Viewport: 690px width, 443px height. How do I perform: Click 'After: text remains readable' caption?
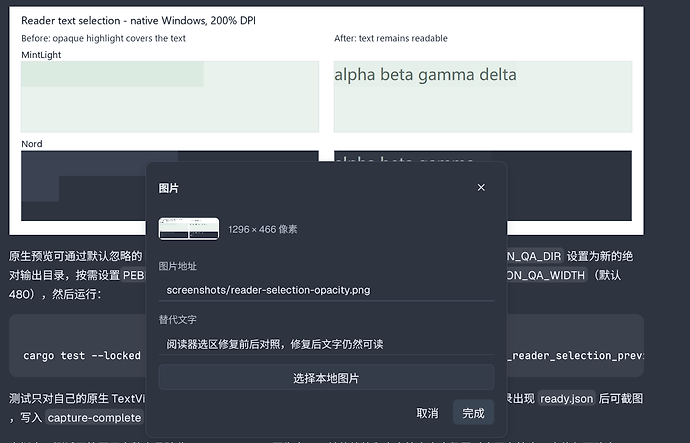391,38
